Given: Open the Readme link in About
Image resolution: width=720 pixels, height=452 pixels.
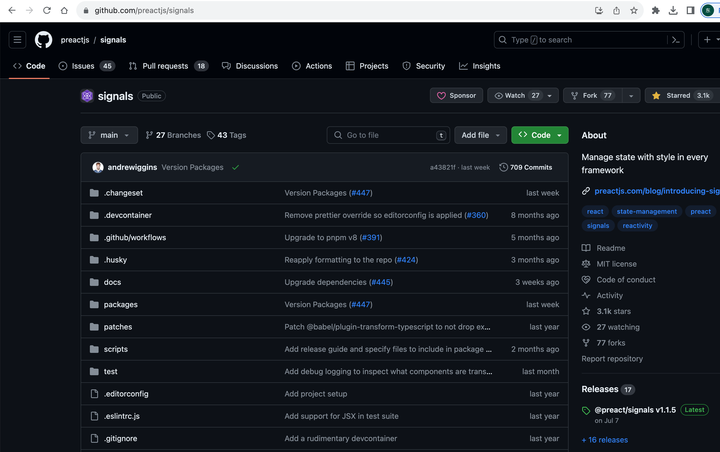Looking at the screenshot, I should coord(603,248).
